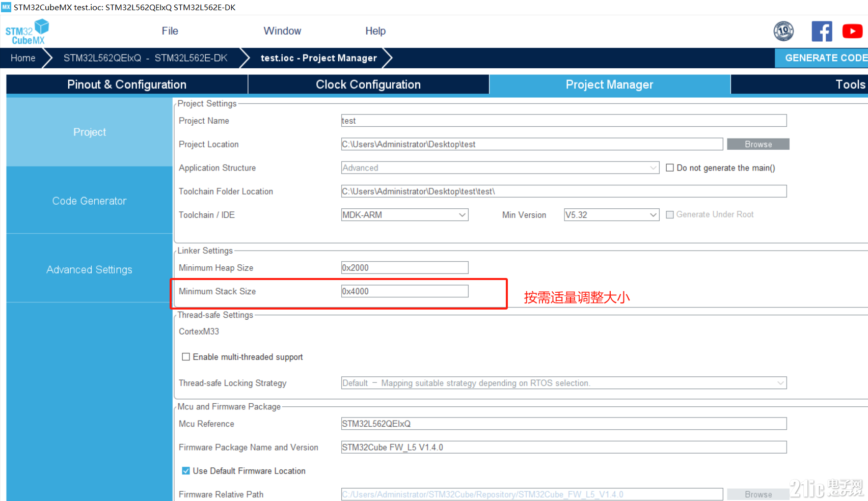Click test.ioc - Project Manager breadcrumb

[319, 58]
